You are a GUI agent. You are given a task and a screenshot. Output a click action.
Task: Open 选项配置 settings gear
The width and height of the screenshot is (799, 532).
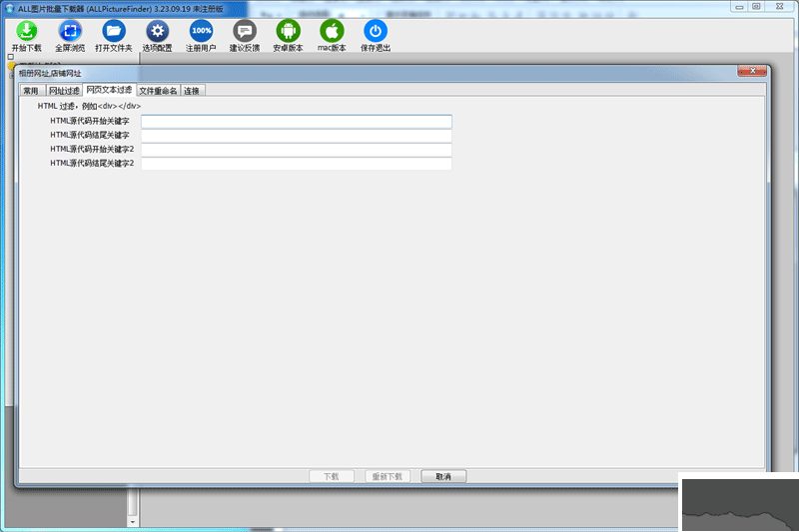point(158,31)
